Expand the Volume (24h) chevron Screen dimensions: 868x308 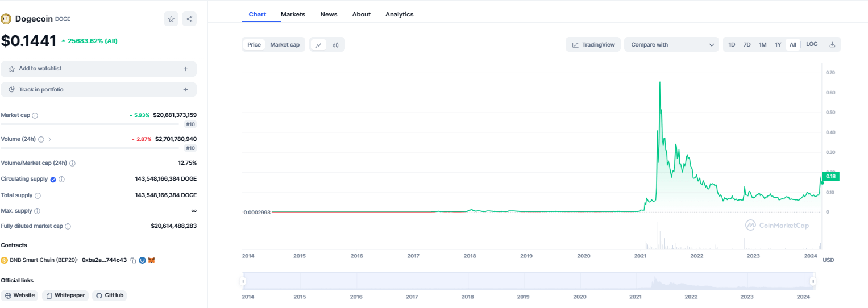49,139
